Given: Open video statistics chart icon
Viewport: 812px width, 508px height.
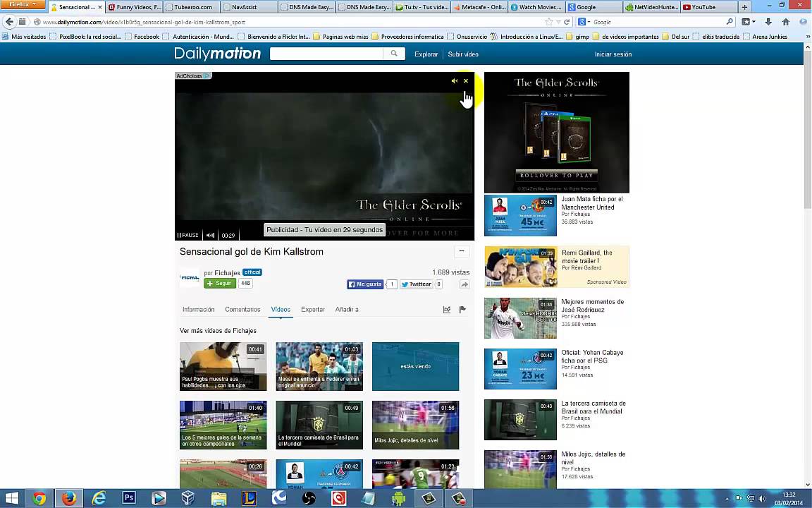Looking at the screenshot, I should [447, 310].
